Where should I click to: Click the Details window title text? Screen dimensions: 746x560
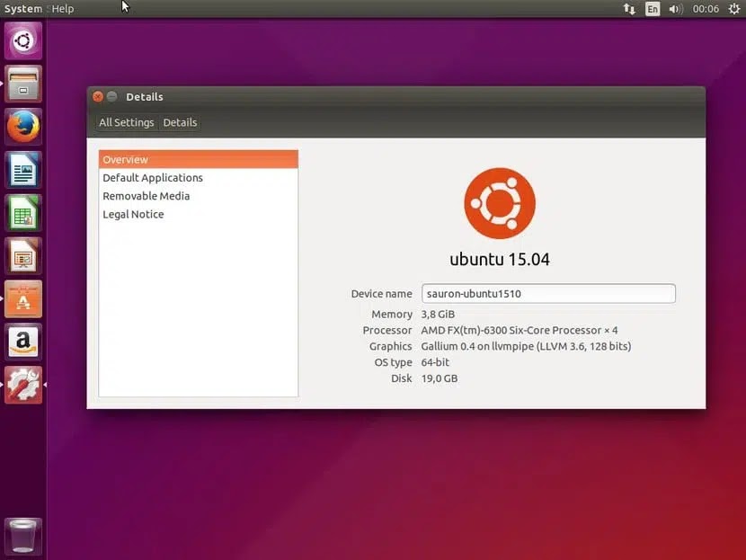click(x=145, y=97)
